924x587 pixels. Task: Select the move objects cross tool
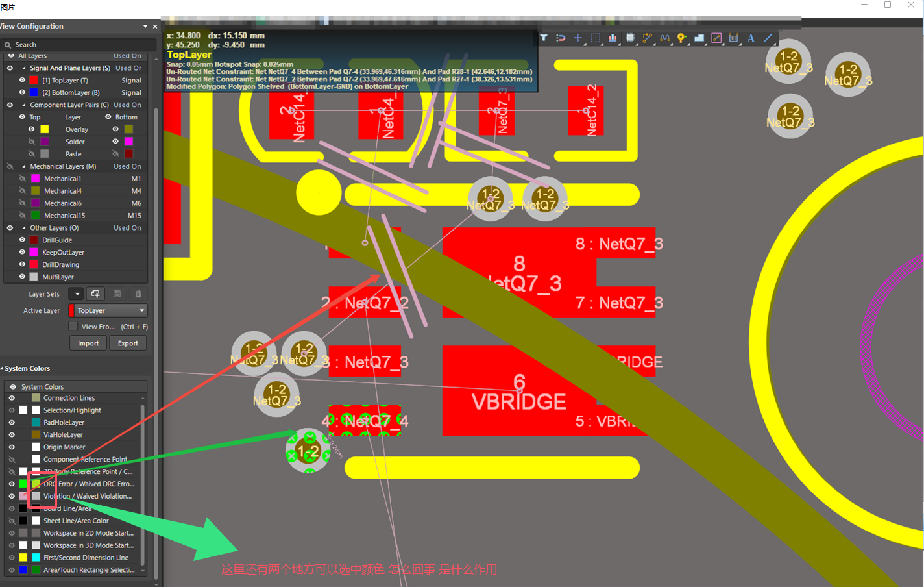pyautogui.click(x=578, y=38)
